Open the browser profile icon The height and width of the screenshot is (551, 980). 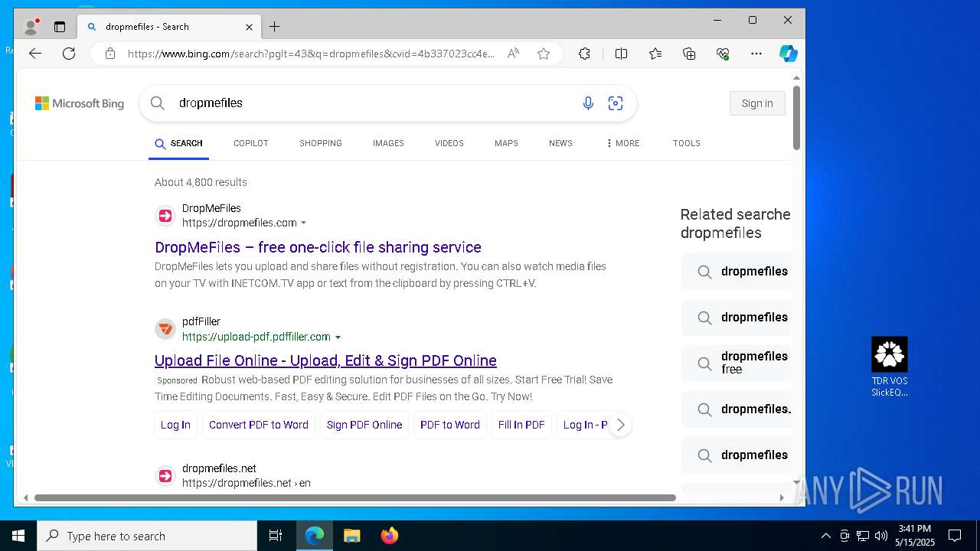[31, 27]
